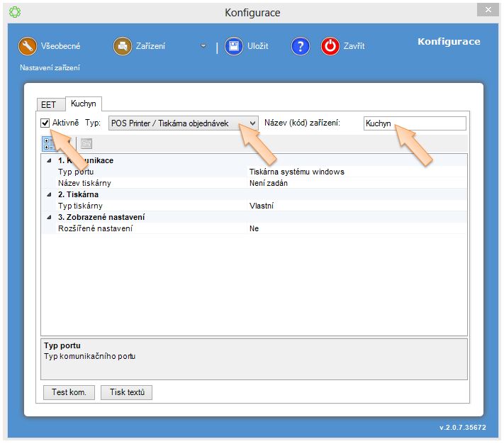Expand the Zařízení toolbar dropdown arrow
Image resolution: width=504 pixels, height=444 pixels.
[x=203, y=46]
